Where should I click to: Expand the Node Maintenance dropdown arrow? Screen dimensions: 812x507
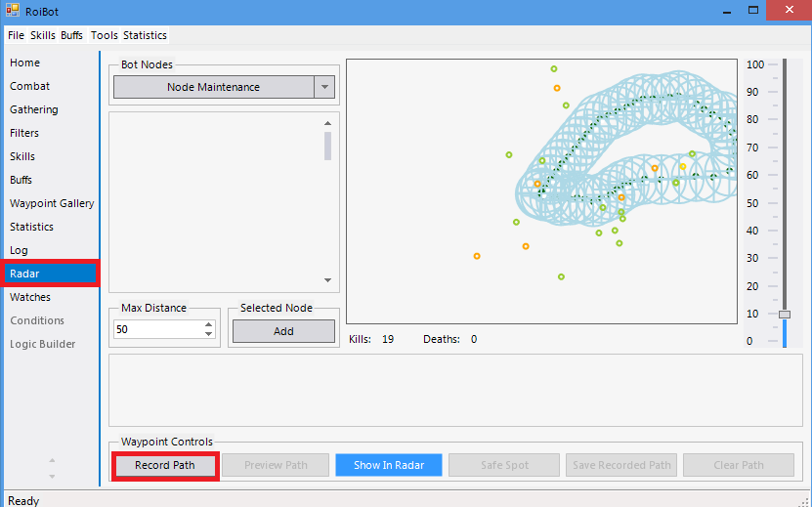[x=324, y=87]
